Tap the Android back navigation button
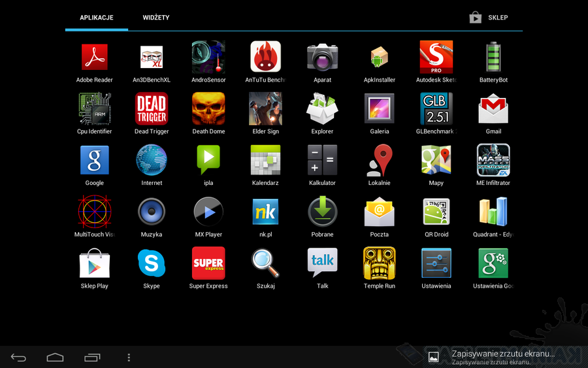 18,358
